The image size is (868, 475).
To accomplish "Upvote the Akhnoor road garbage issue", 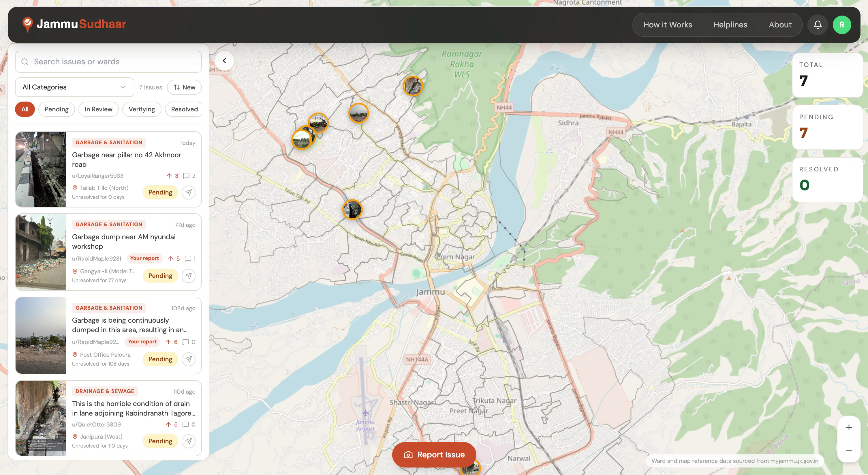I will pos(172,176).
